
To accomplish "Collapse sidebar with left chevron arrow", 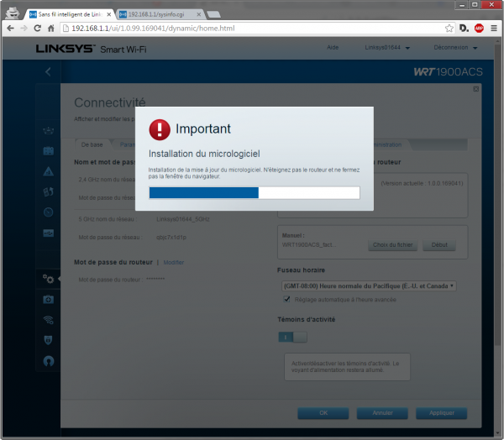I will click(x=48, y=72).
